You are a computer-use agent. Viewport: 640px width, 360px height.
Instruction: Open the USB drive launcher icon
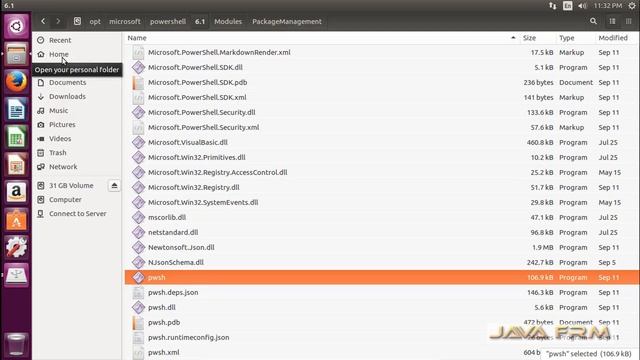point(16,275)
